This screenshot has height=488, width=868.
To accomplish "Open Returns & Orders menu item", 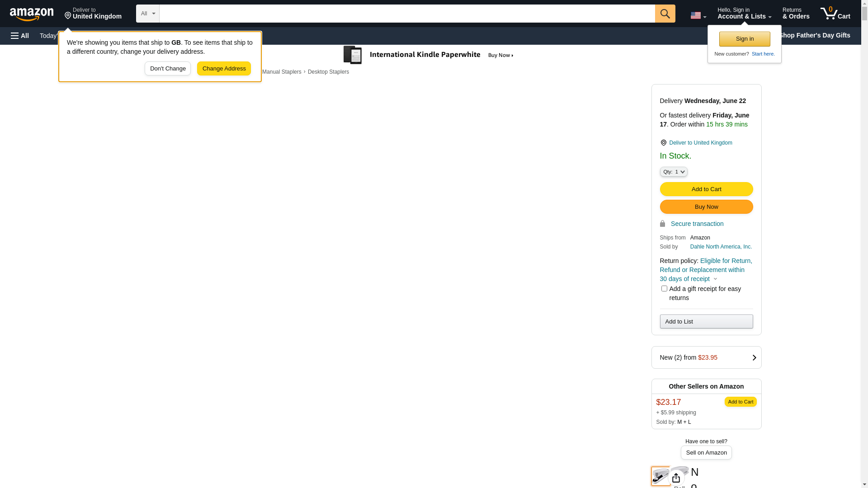I will click(x=796, y=14).
